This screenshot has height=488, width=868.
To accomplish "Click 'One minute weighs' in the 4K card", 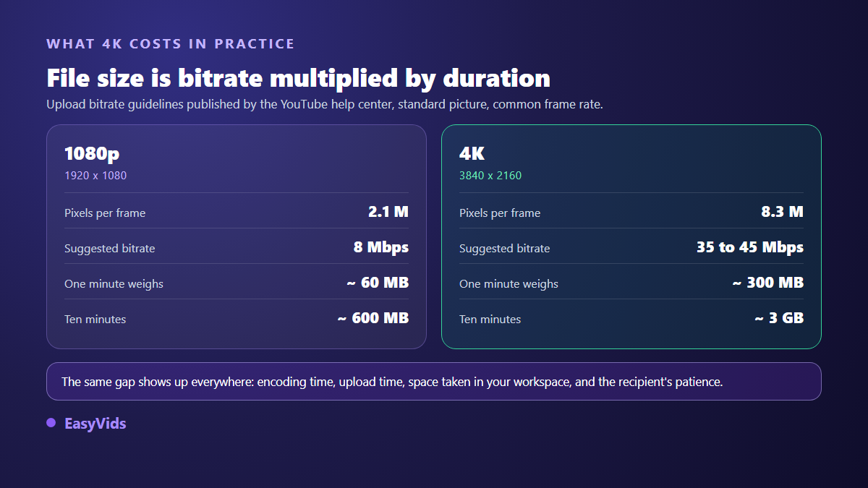I will (509, 284).
